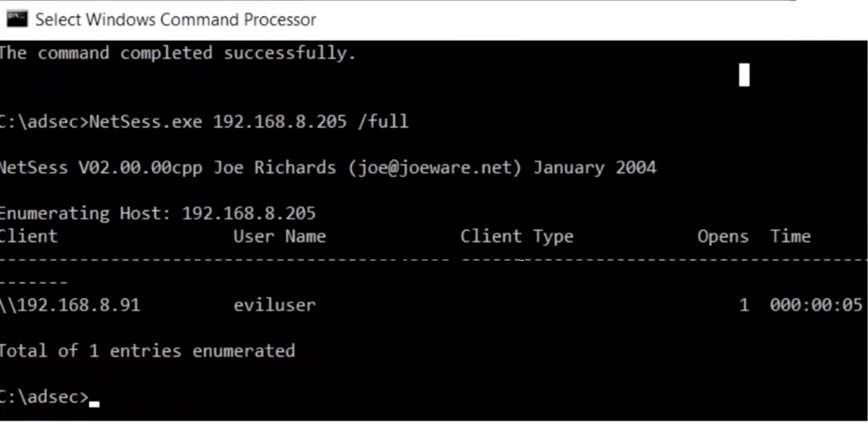
Task: Click the blinking cursor at the C:\adsec> prompt
Action: 94,403
